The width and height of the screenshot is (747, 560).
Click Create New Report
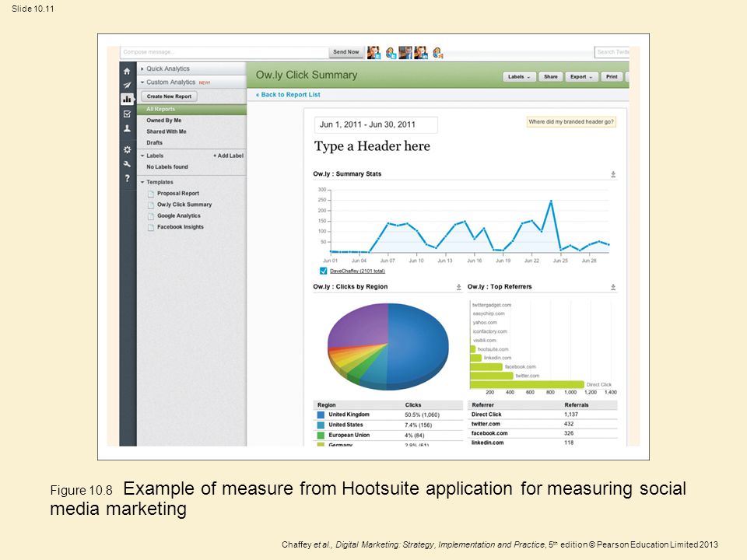pyautogui.click(x=169, y=96)
